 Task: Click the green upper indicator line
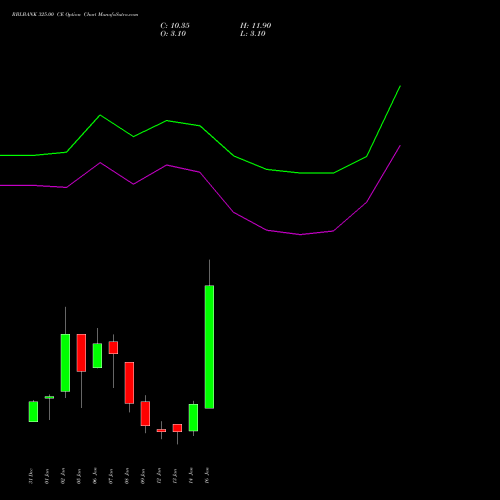click(200, 126)
